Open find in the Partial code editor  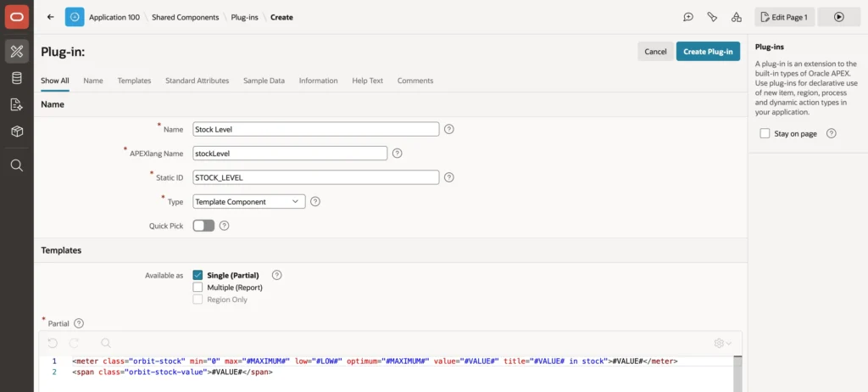pyautogui.click(x=106, y=343)
